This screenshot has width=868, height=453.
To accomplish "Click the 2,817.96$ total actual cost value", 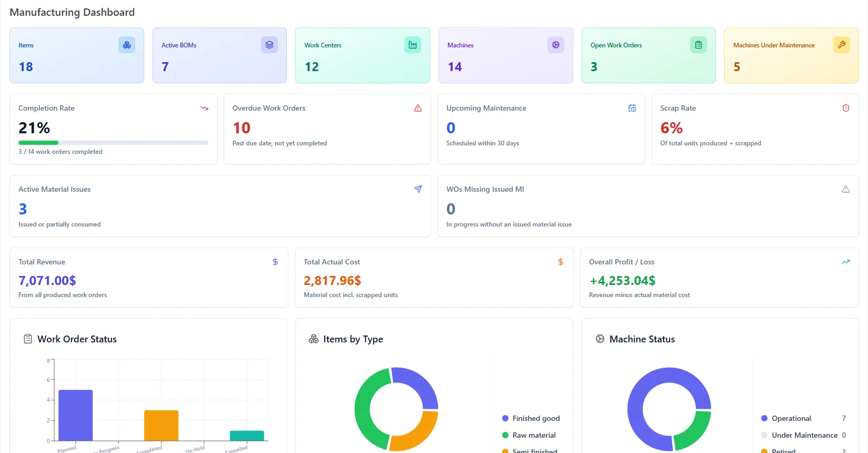I will [x=333, y=281].
